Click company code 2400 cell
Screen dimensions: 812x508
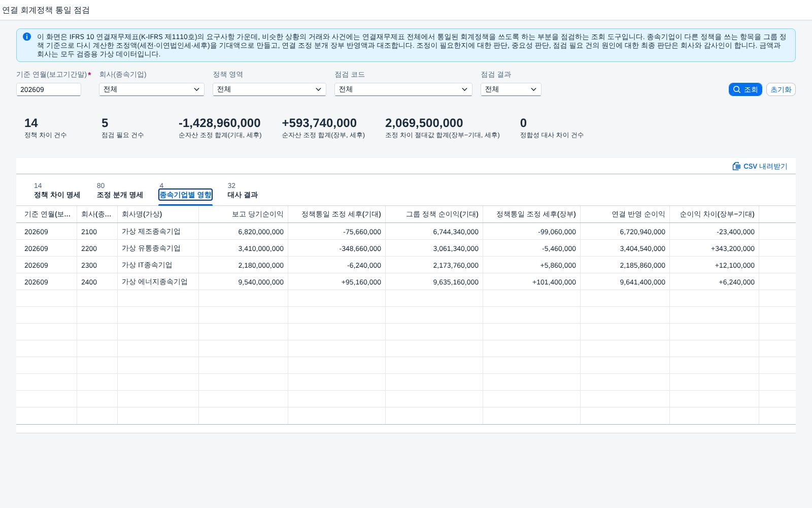coord(97,282)
